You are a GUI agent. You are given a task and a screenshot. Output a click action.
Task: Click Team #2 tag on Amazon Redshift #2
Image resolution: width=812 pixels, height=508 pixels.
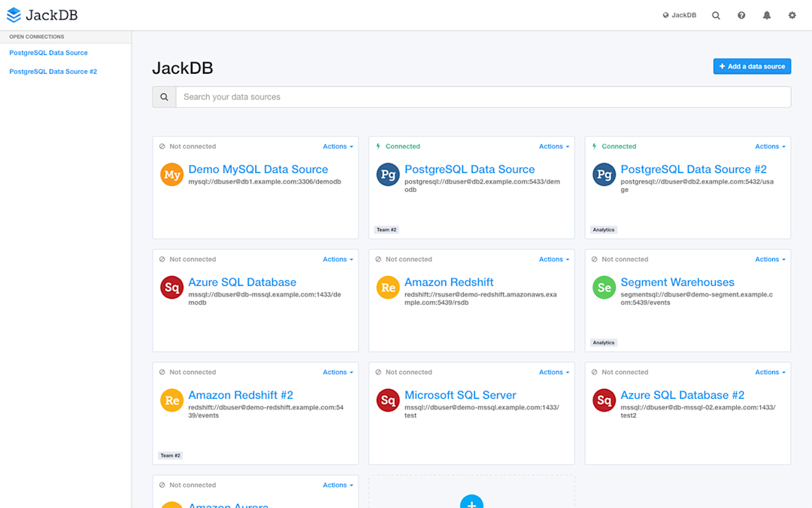point(171,455)
